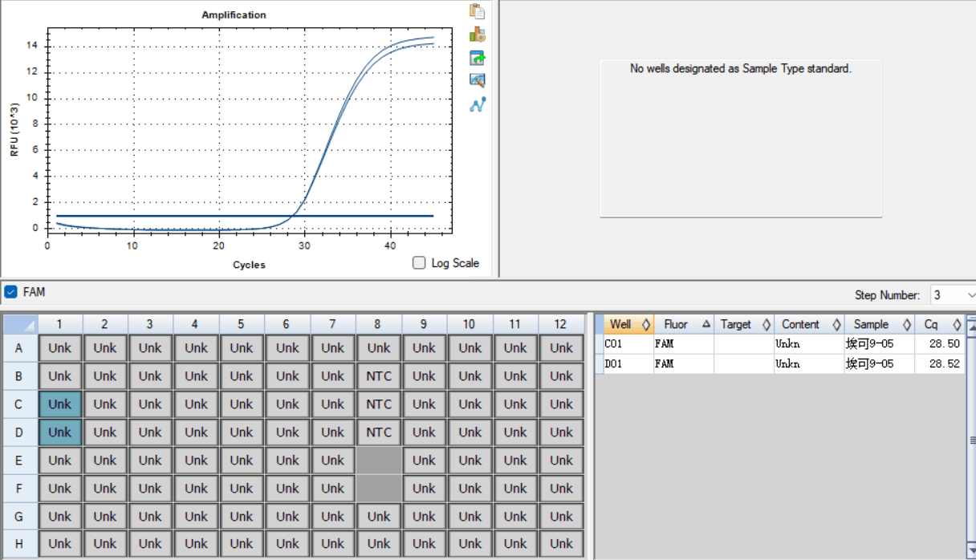Image resolution: width=976 pixels, height=560 pixels.
Task: Select Unk well A12
Action: click(561, 348)
